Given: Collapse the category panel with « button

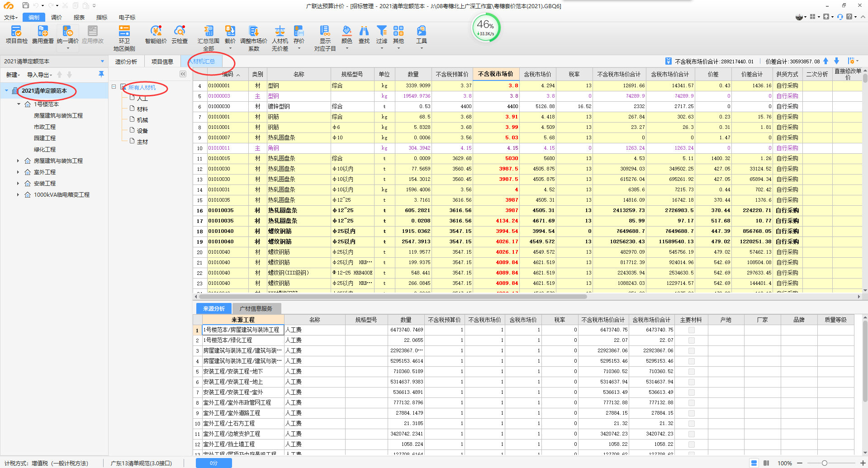Looking at the screenshot, I should point(183,74).
